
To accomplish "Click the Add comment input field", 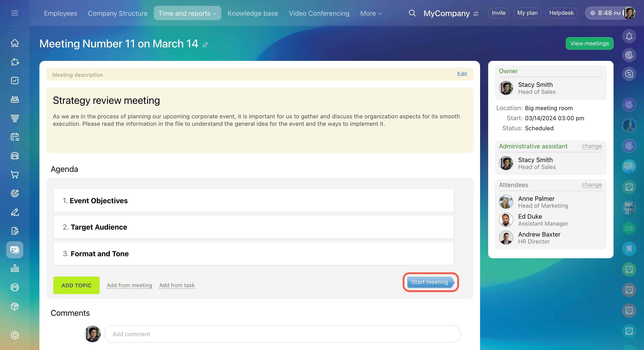I will [282, 334].
